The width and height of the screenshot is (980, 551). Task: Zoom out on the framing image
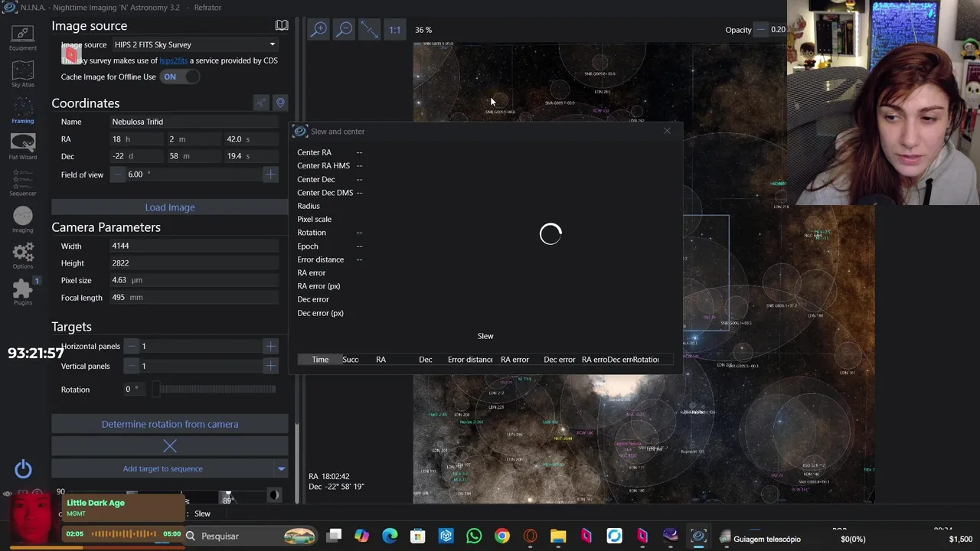345,29
